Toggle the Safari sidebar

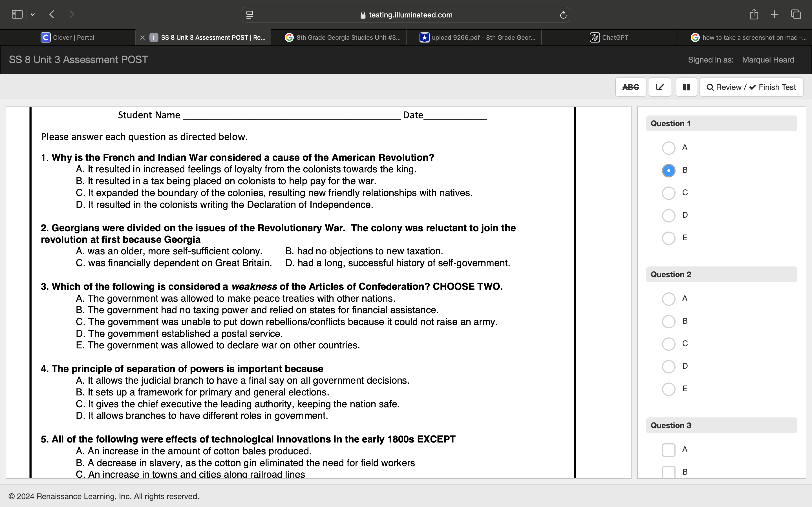coord(17,14)
